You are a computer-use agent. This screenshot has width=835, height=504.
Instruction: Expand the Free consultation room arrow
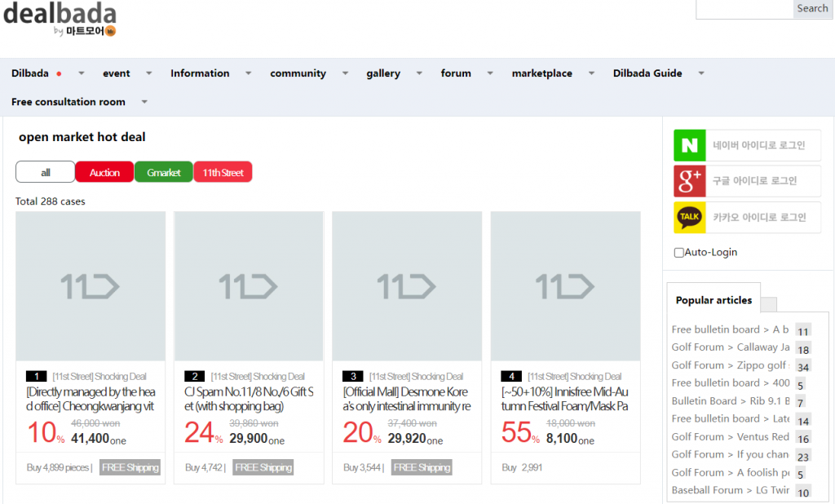pos(144,102)
